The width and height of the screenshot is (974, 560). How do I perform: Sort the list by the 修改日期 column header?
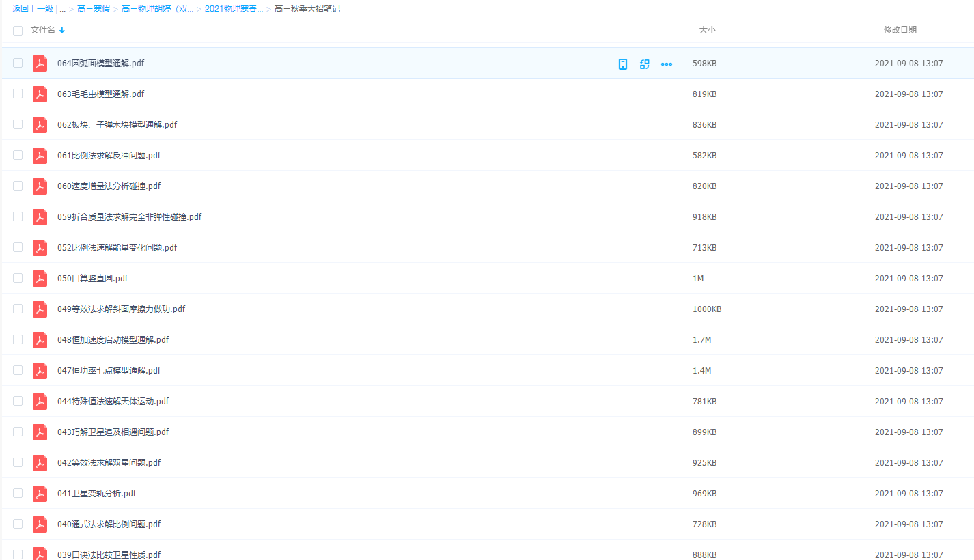[x=900, y=30]
